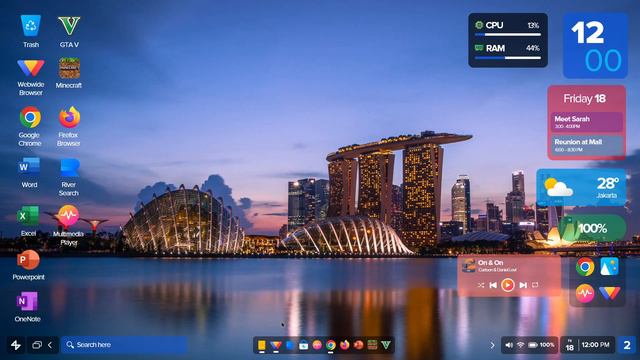Toggle repeat in the music widget
This screenshot has height=360, width=640.
[535, 285]
